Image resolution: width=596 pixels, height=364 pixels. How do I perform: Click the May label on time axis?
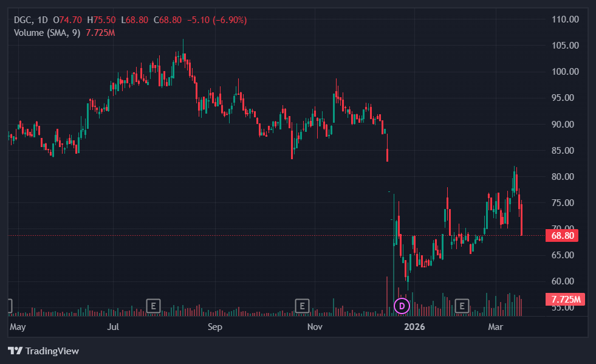[x=18, y=327]
